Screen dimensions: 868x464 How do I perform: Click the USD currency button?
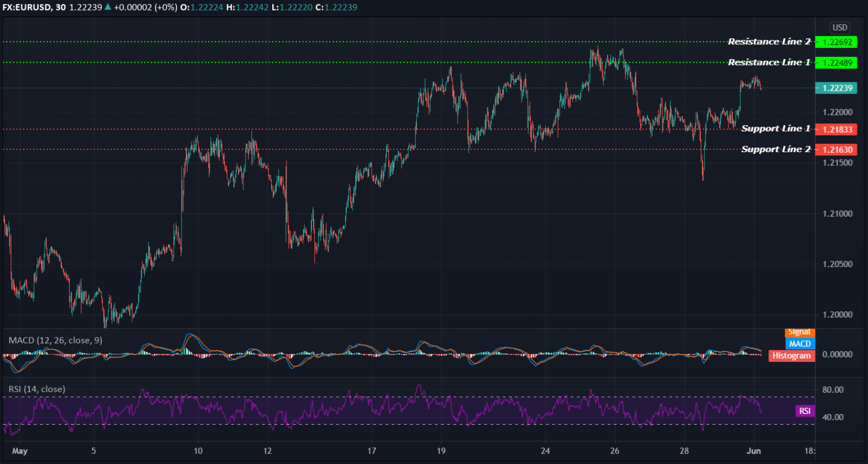coord(840,28)
